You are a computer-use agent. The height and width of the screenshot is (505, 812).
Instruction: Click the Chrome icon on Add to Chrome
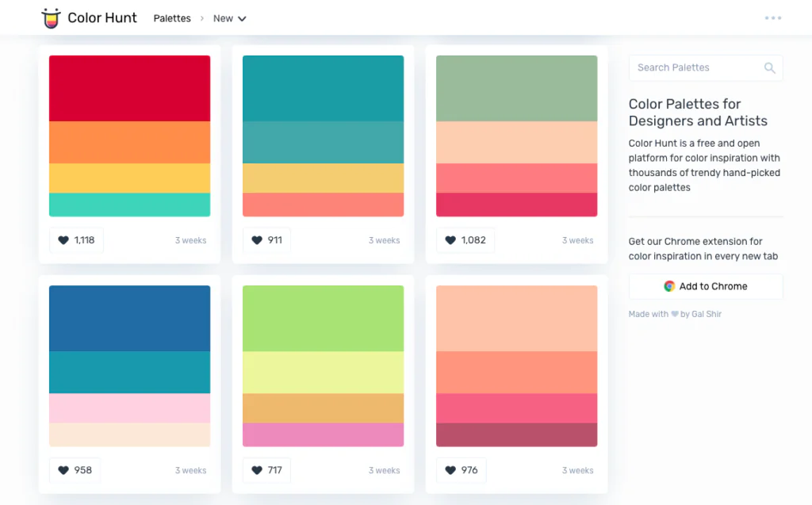(669, 286)
